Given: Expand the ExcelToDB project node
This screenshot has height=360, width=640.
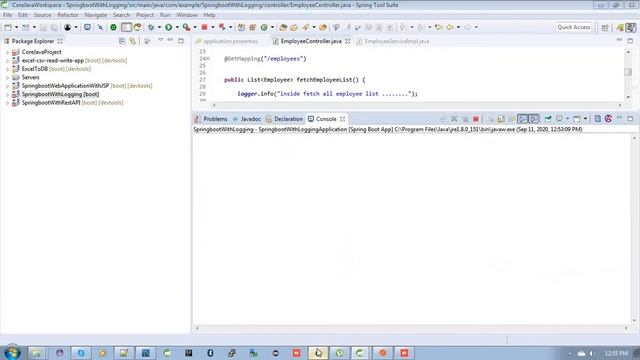Looking at the screenshot, I should point(7,69).
